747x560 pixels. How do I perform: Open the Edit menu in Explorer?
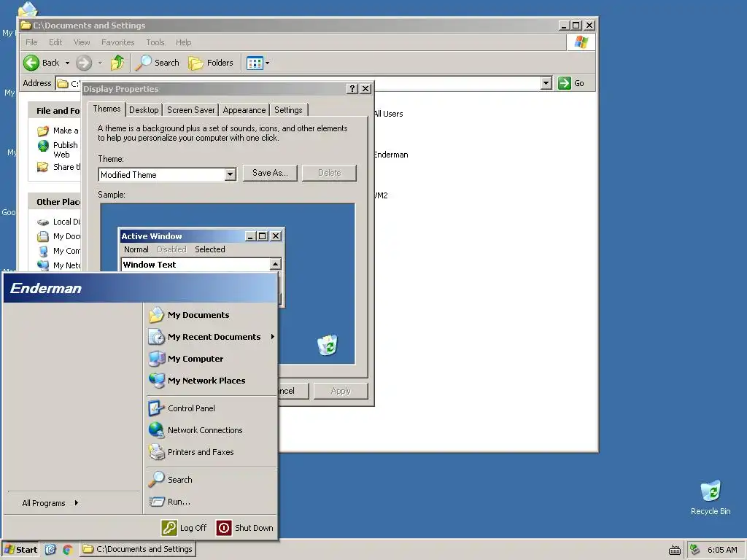55,42
